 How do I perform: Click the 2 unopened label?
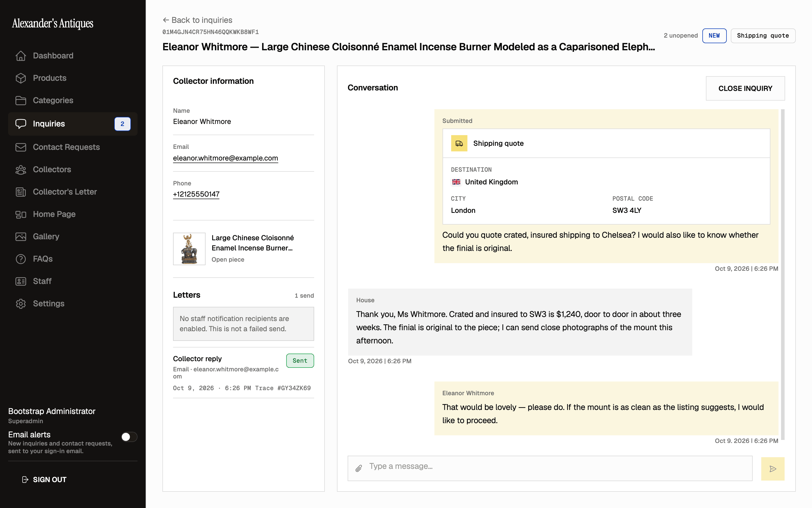click(681, 36)
